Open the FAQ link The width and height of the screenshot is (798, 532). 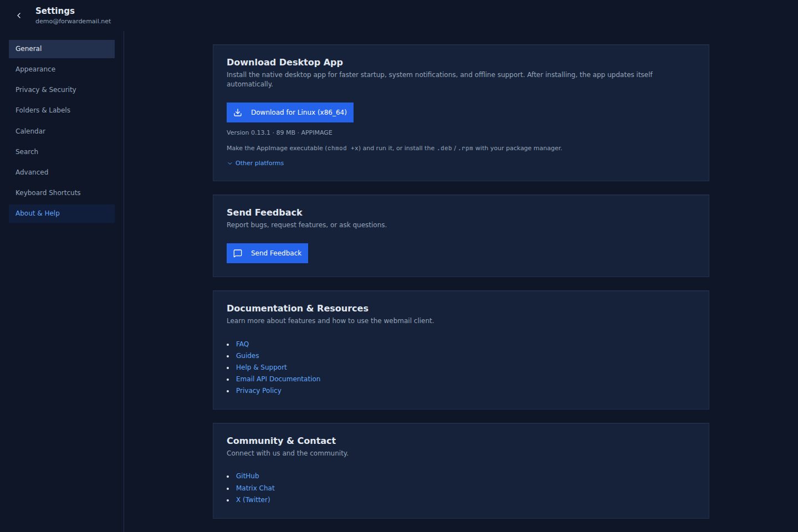(242, 344)
